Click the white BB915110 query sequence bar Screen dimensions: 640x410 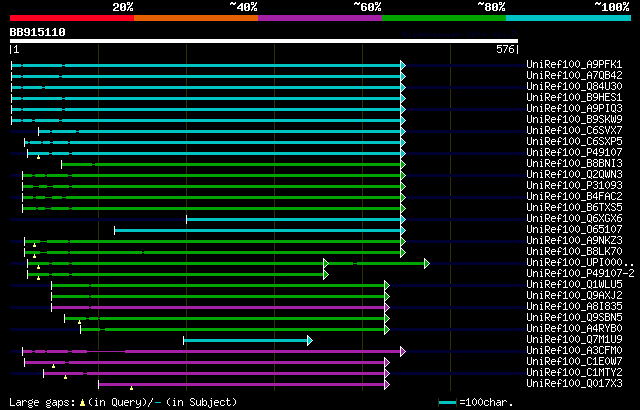point(264,41)
